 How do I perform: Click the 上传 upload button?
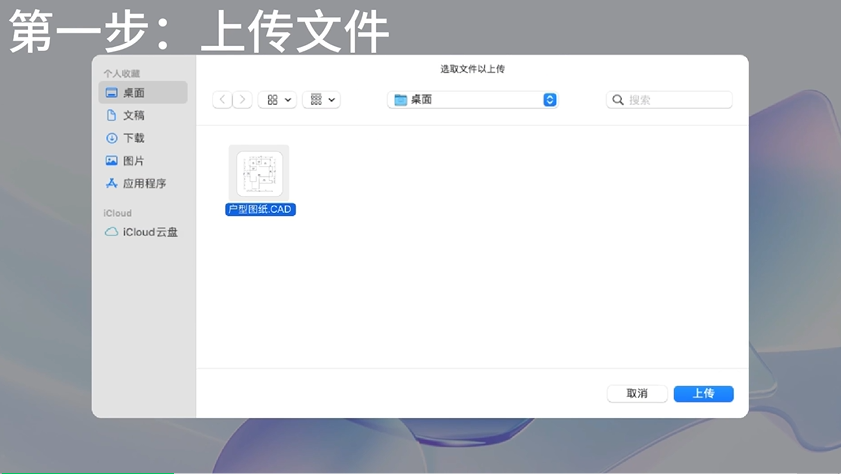point(704,394)
